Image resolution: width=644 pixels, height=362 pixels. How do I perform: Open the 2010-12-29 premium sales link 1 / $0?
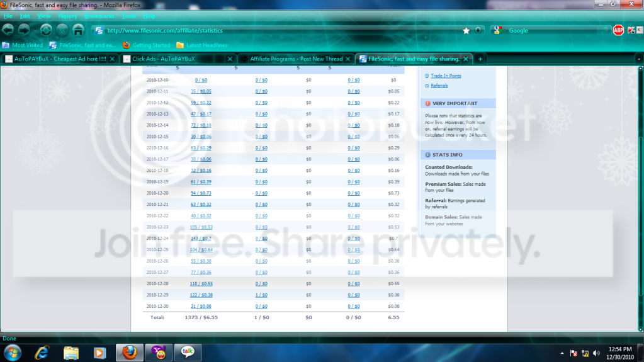261,295
